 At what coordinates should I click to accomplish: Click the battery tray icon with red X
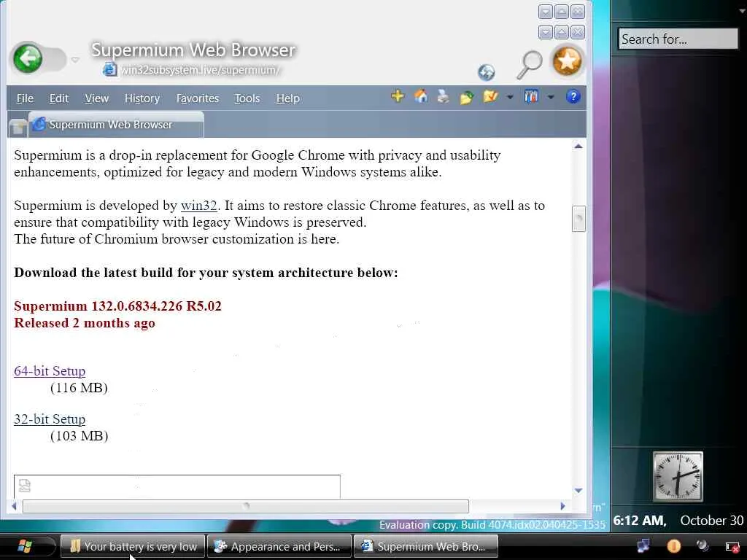732,547
